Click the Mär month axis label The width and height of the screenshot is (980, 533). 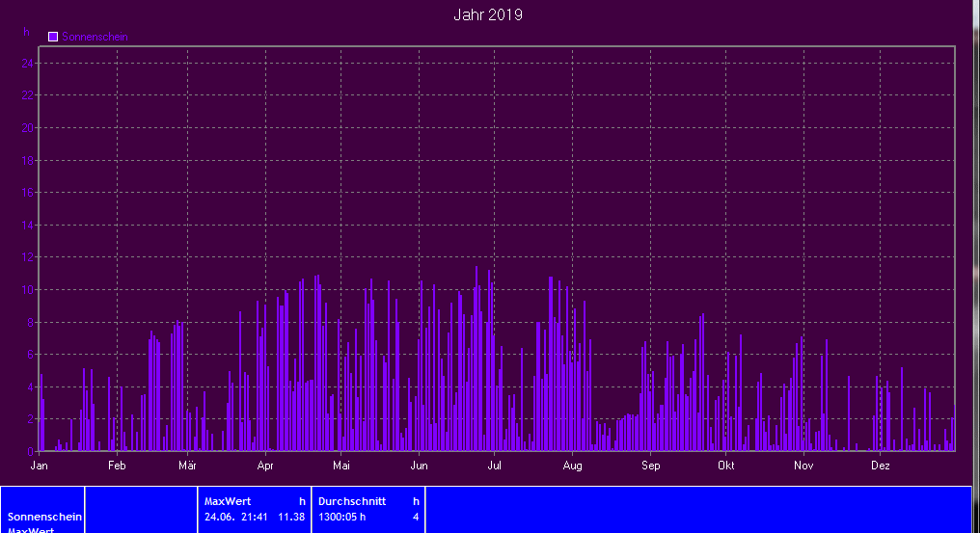tap(187, 466)
